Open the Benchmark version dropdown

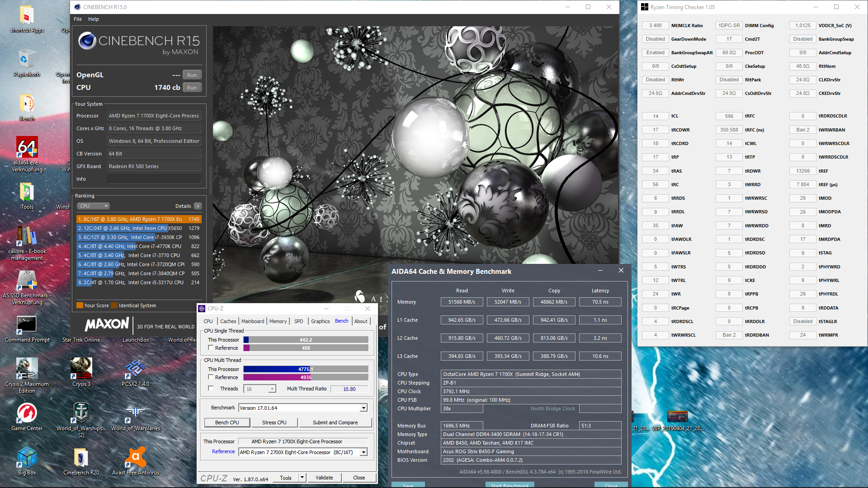pyautogui.click(x=363, y=408)
